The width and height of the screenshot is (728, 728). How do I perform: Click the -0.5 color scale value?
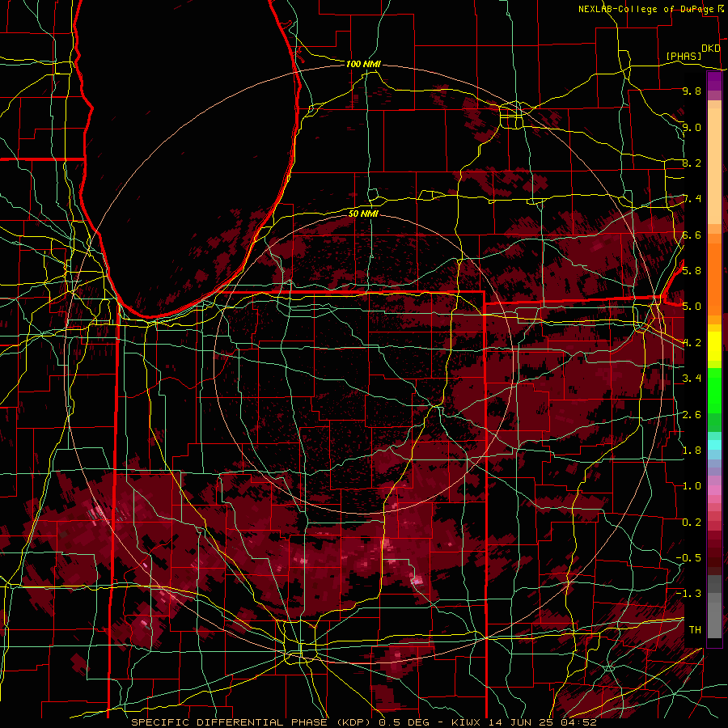click(x=688, y=558)
